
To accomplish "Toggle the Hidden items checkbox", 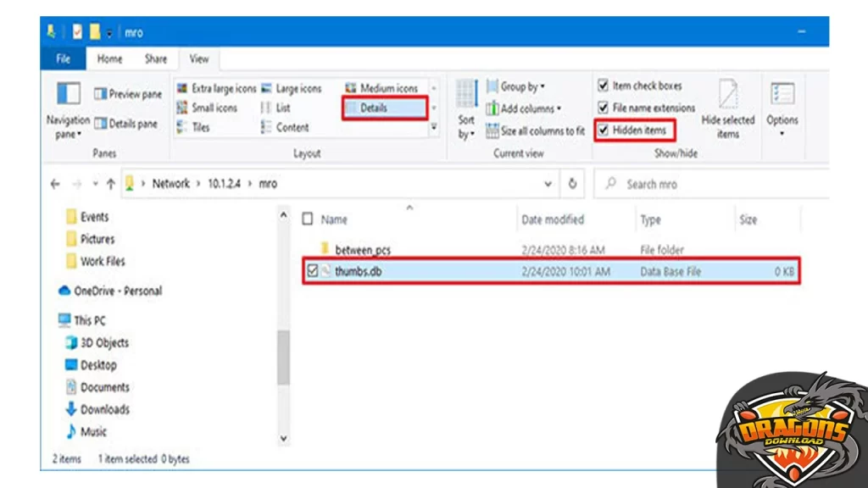I will [604, 130].
